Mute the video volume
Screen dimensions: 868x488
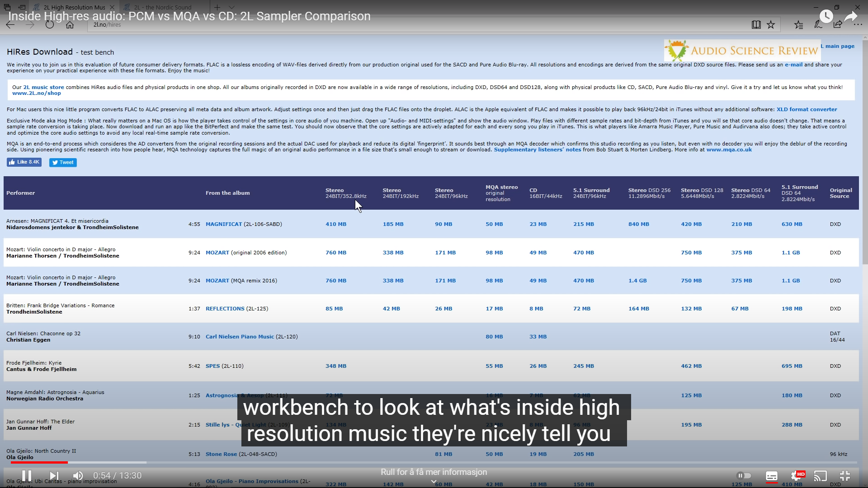click(78, 475)
